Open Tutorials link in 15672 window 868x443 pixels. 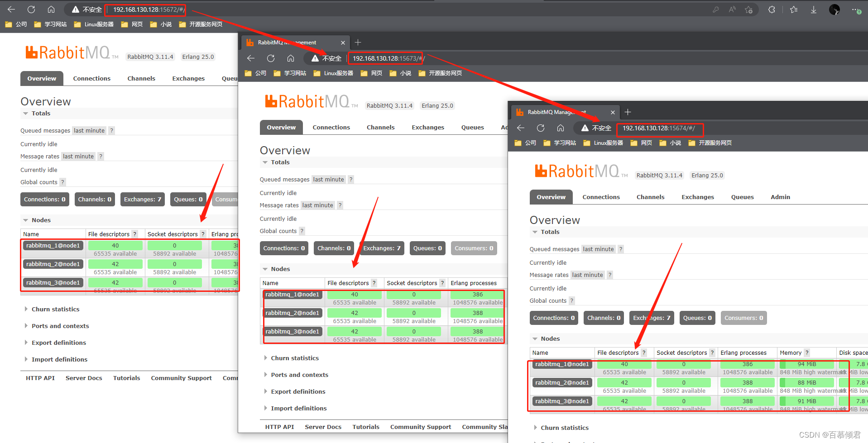(126, 378)
